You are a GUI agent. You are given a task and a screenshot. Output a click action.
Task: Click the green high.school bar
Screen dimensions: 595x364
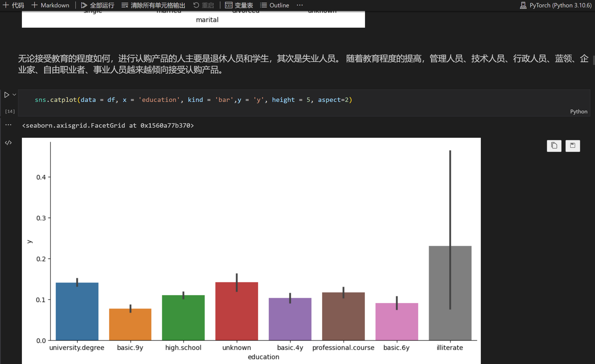(x=183, y=318)
